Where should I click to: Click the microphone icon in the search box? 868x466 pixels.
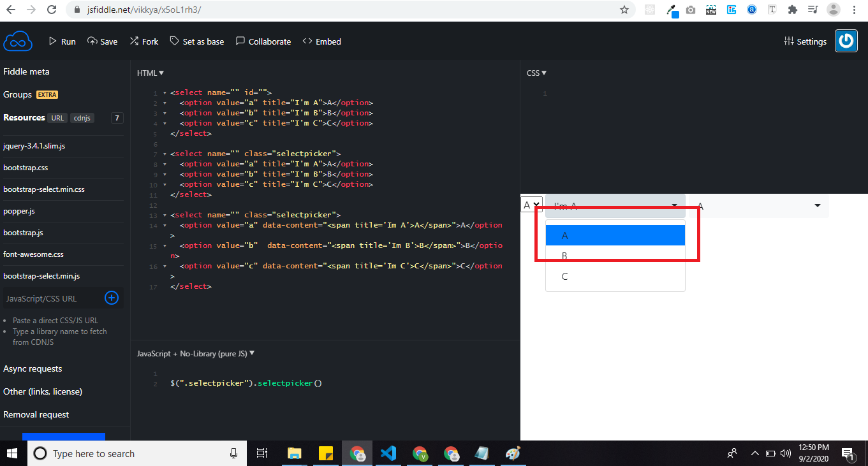(x=234, y=453)
